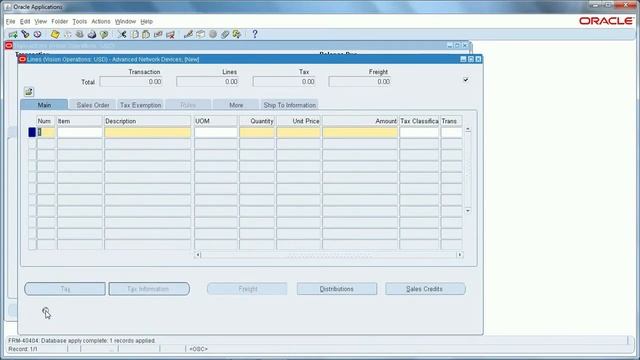This screenshot has height=360, width=640.
Task: Click the Cut scissors toolbar icon
Action: pos(122,35)
